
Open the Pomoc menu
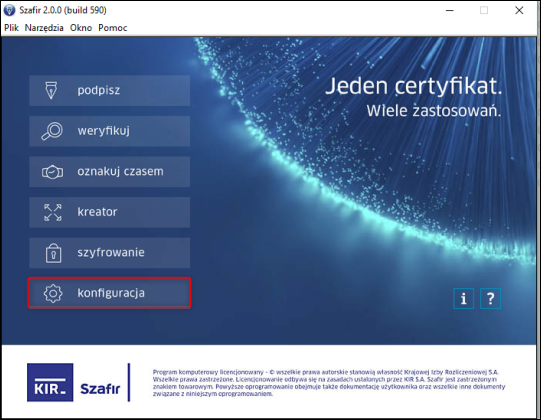pos(113,28)
